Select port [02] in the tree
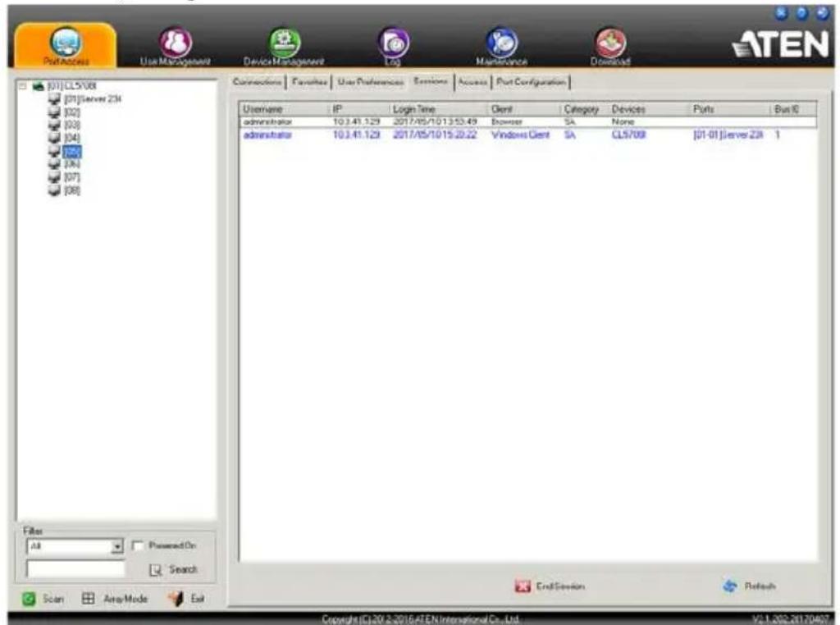The height and width of the screenshot is (625, 840). (x=72, y=112)
